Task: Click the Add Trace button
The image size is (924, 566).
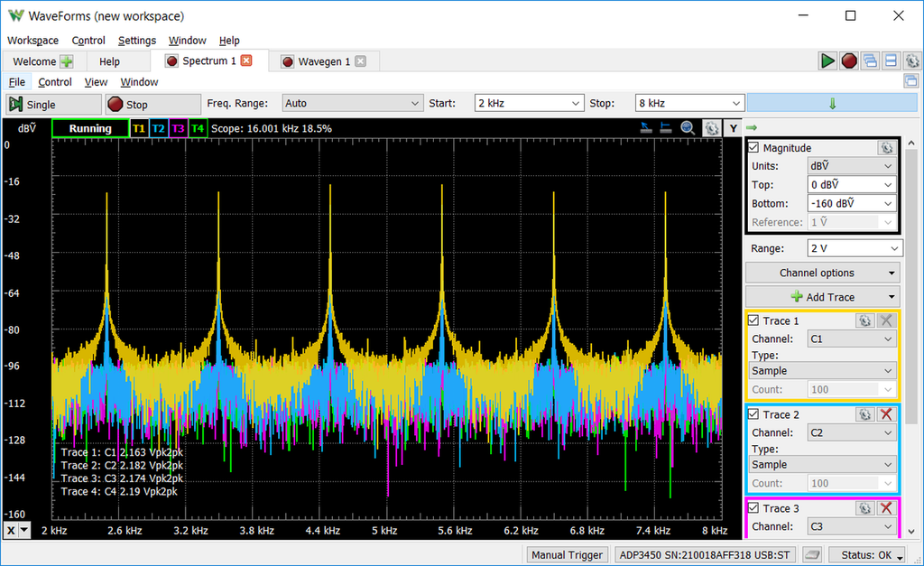Action: [x=822, y=297]
